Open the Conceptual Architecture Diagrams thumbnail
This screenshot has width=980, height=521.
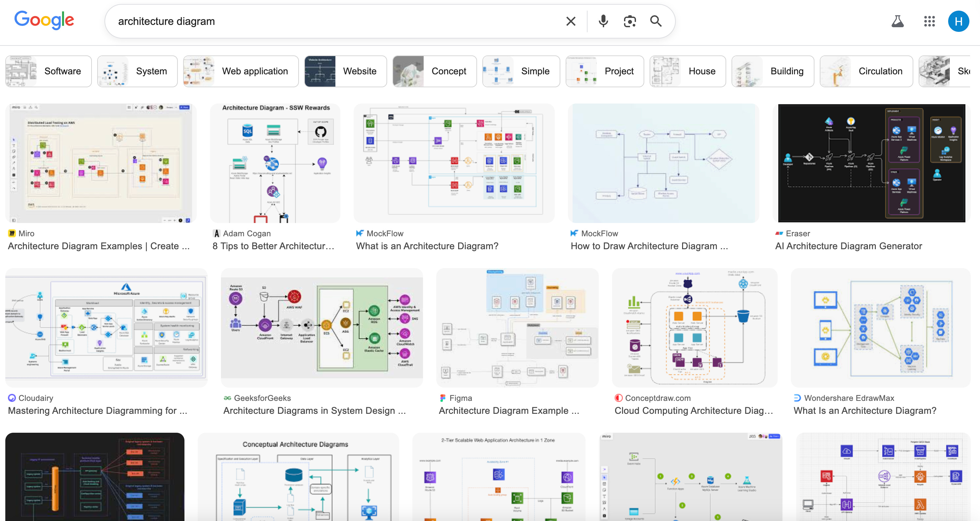tap(298, 477)
